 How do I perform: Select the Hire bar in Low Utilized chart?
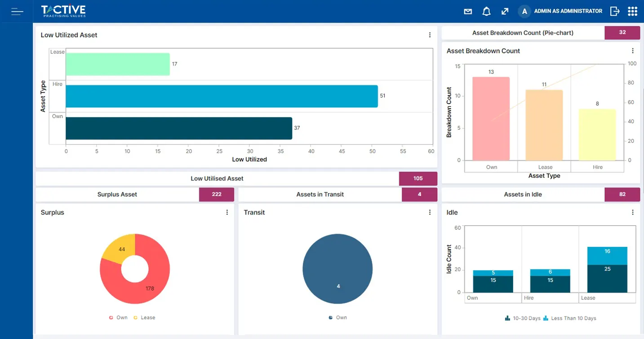point(222,96)
